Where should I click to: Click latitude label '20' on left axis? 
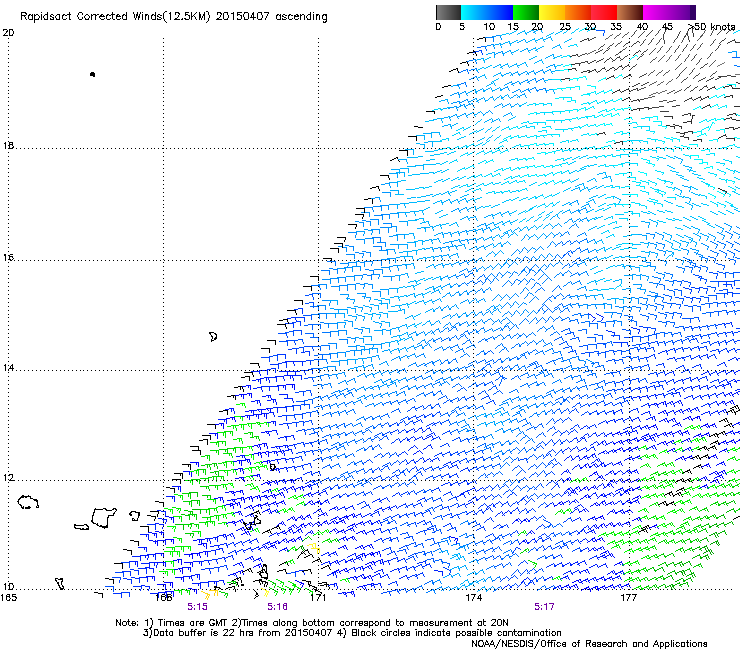(x=8, y=33)
